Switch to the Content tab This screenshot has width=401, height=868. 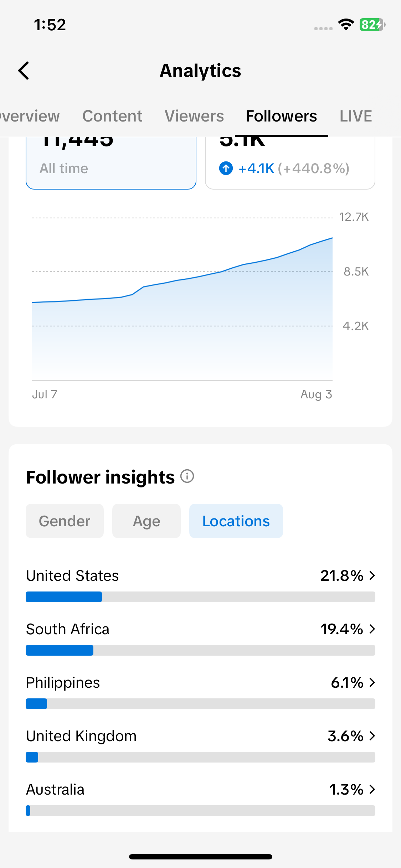[x=112, y=116]
